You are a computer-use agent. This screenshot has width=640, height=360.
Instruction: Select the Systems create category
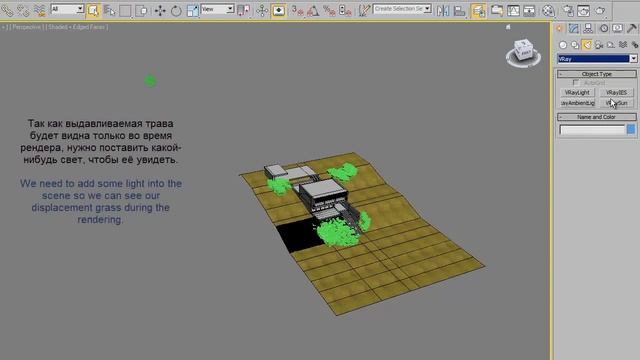(635, 45)
